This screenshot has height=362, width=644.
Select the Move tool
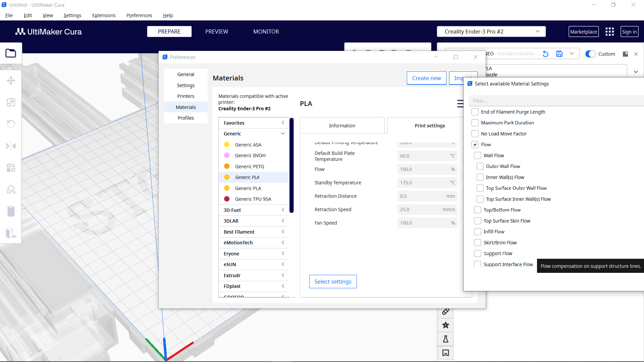coord(11,80)
